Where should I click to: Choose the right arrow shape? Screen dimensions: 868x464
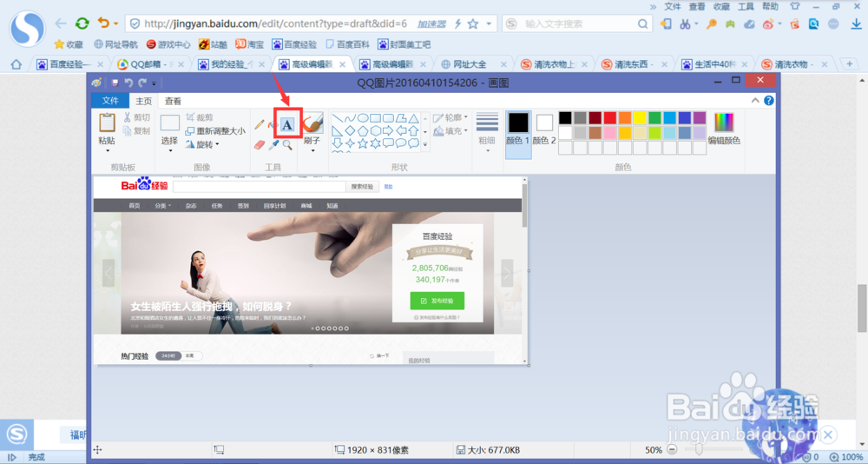pyautogui.click(x=388, y=131)
